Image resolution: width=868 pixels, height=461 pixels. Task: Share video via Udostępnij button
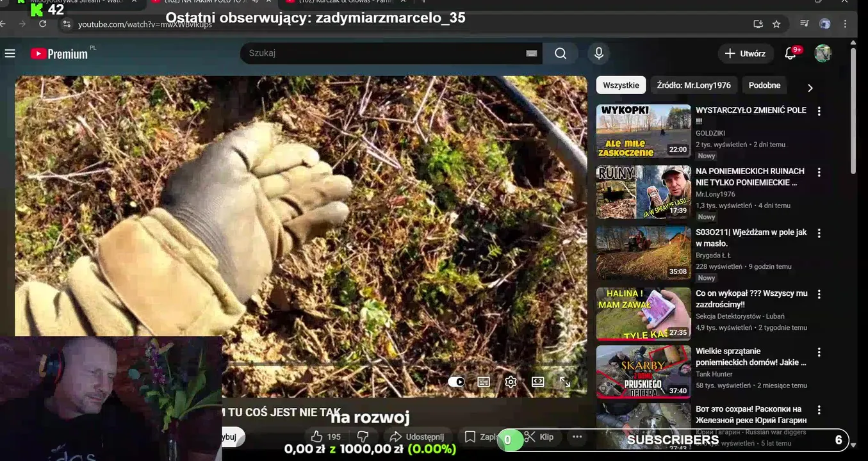[x=418, y=437]
